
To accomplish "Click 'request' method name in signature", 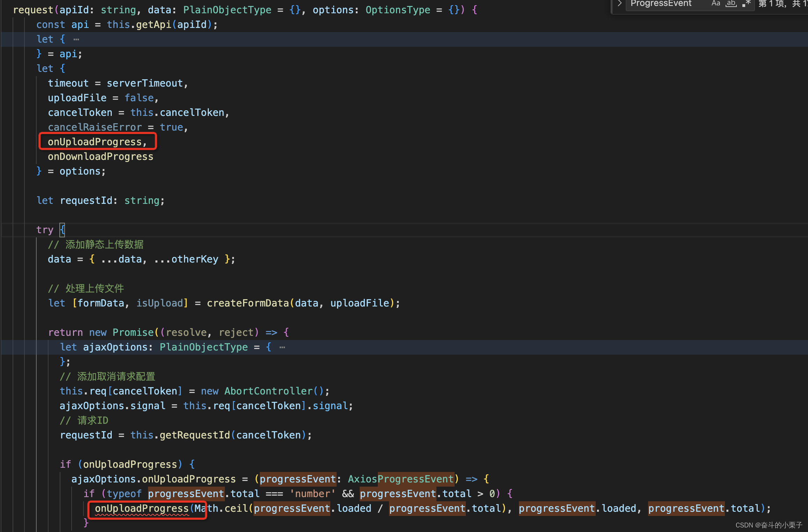I will (34, 10).
